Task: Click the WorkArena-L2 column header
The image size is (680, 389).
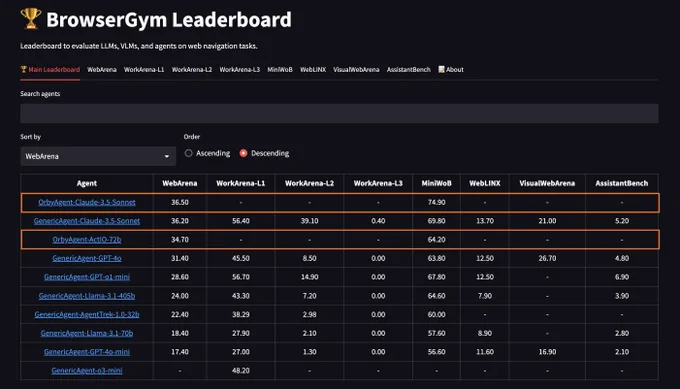Action: click(x=309, y=183)
